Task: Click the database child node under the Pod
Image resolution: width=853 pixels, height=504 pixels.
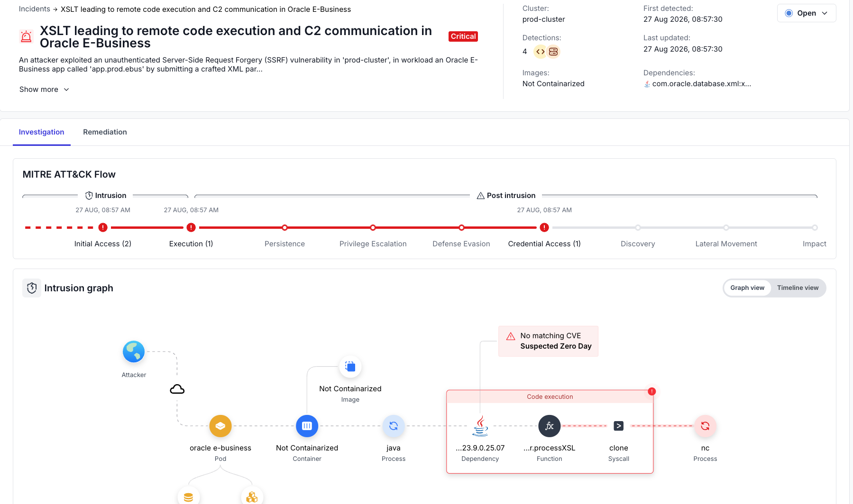Action: 189,497
